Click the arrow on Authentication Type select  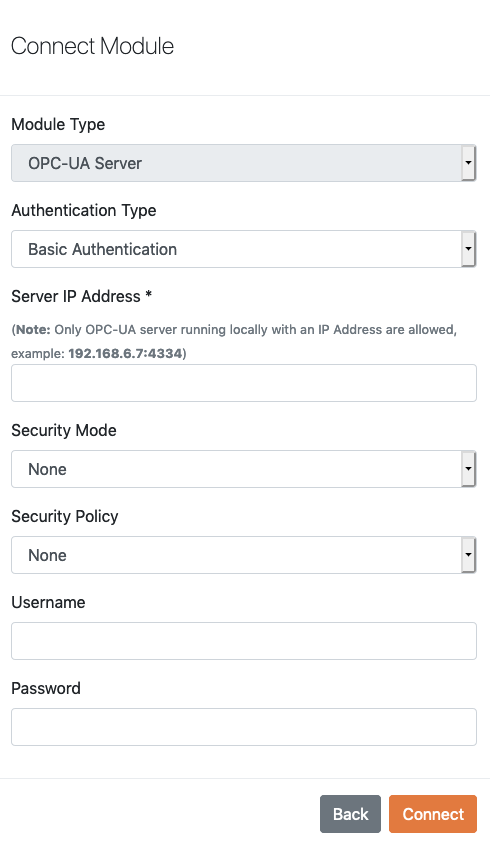(x=468, y=249)
